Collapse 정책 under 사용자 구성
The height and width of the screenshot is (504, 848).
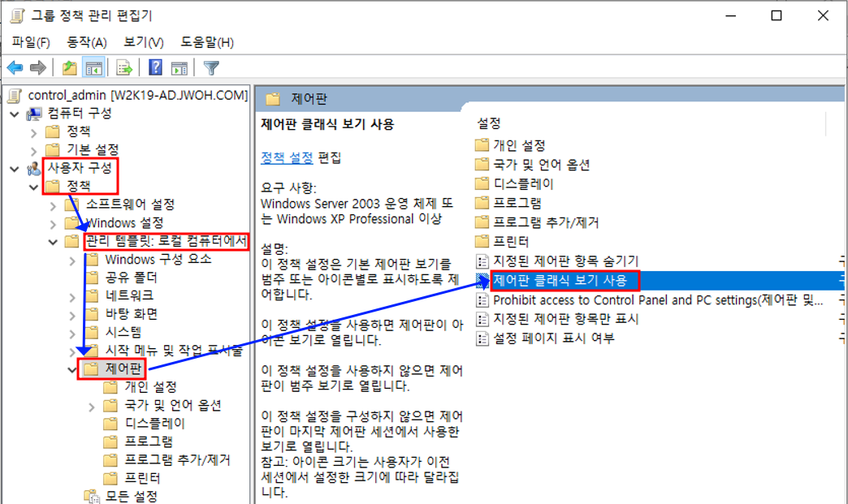tap(33, 187)
